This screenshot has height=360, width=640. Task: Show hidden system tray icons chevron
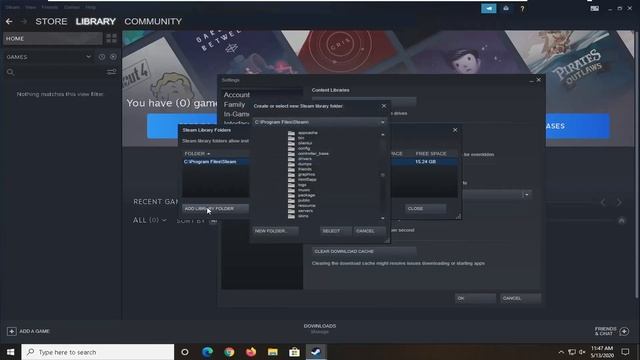click(x=561, y=352)
